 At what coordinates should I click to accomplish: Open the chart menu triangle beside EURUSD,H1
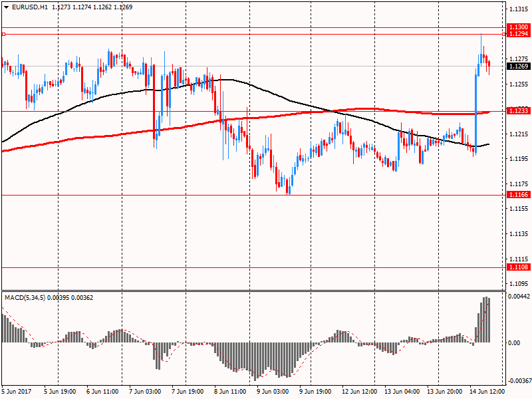7,7
